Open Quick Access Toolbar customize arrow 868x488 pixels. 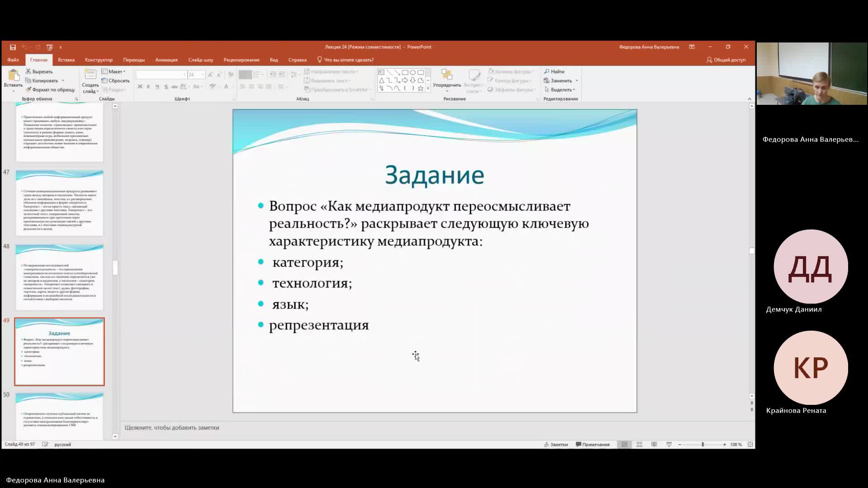[x=61, y=47]
